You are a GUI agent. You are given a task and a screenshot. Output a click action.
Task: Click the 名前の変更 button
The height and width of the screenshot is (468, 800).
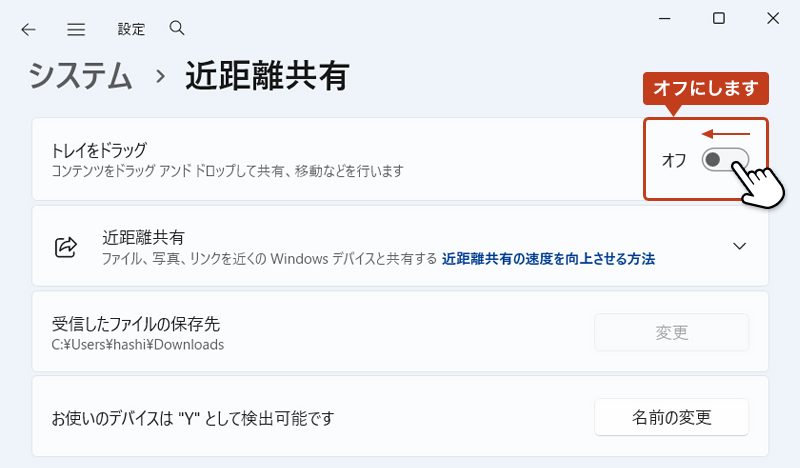(x=671, y=417)
